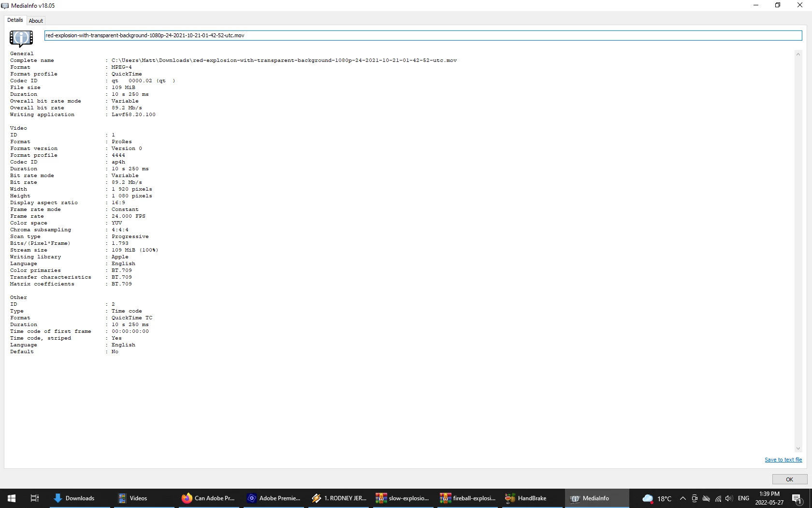Click the Color space YUV value
The height and width of the screenshot is (508, 812).
click(117, 223)
